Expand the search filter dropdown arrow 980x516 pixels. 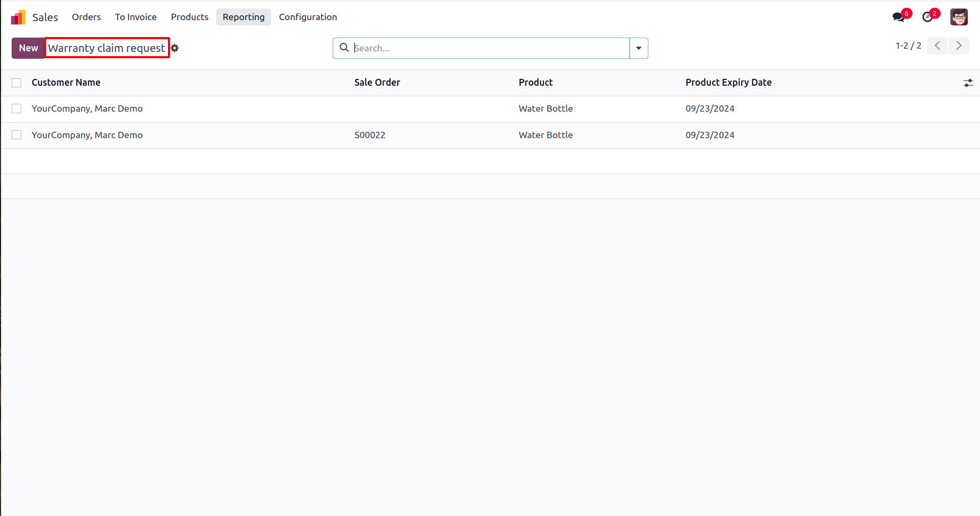[639, 48]
